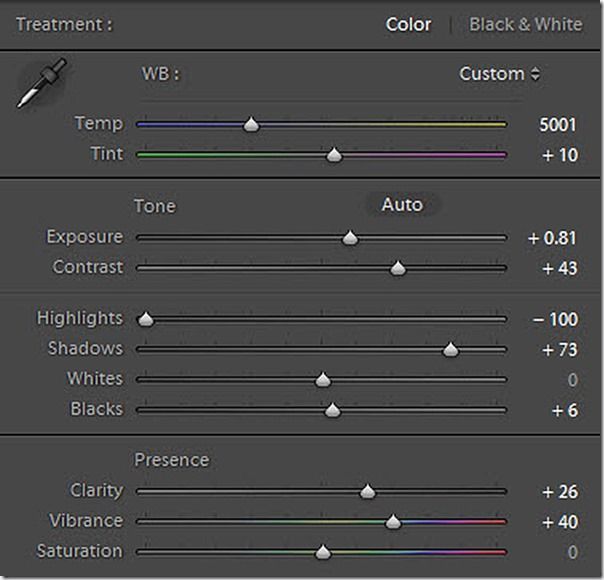Image resolution: width=604 pixels, height=580 pixels.
Task: Switch treatment to Color
Action: [408, 24]
